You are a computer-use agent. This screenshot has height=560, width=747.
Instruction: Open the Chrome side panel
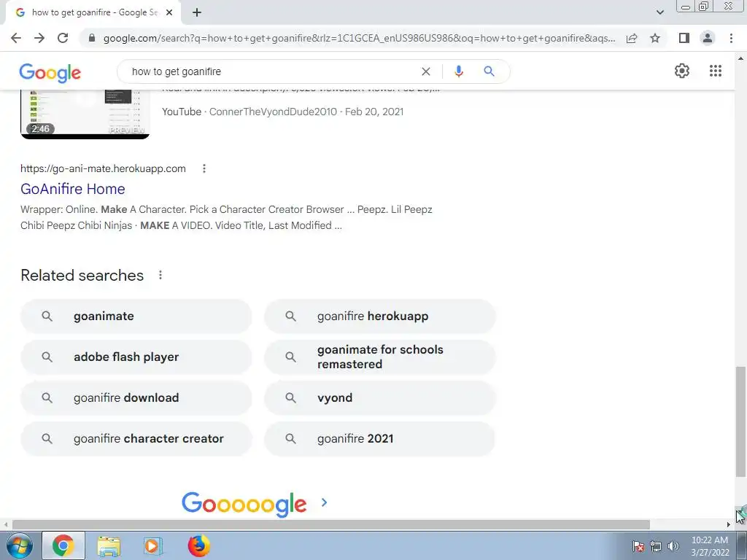pyautogui.click(x=684, y=38)
